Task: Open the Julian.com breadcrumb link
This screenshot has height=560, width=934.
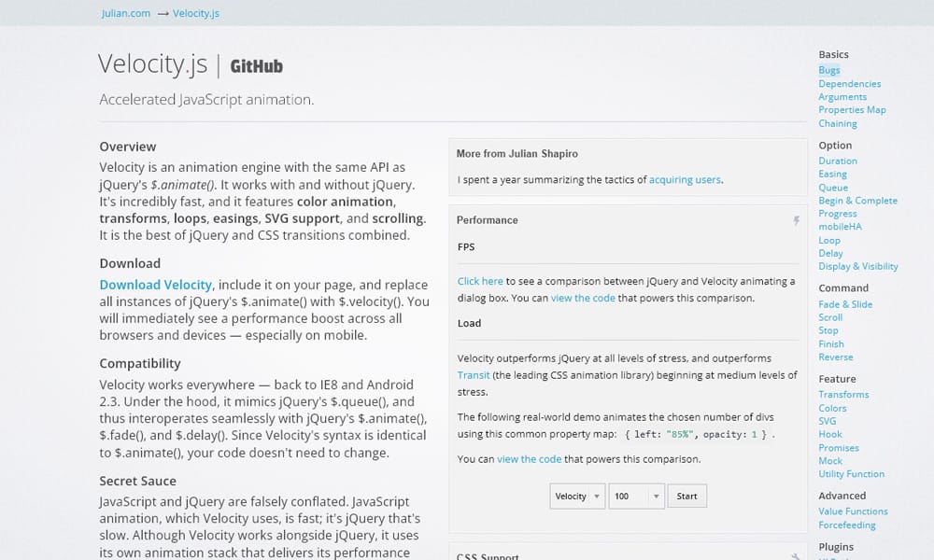Action: (125, 13)
